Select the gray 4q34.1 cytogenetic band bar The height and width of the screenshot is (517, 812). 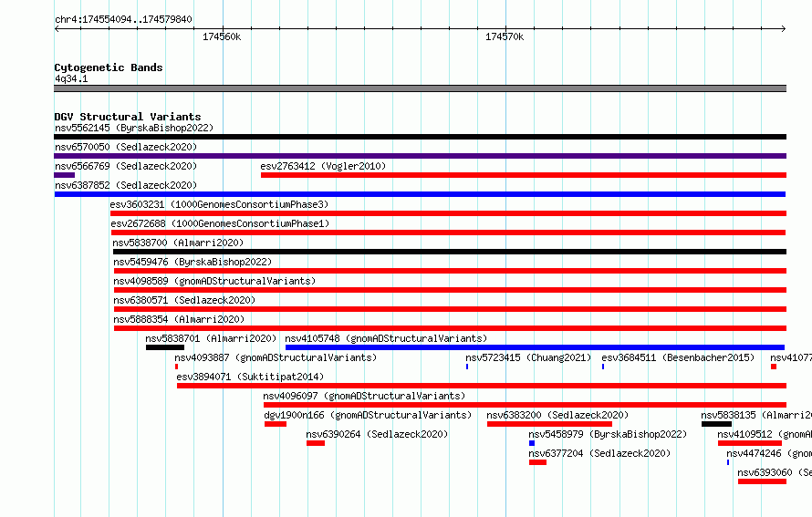pos(420,88)
